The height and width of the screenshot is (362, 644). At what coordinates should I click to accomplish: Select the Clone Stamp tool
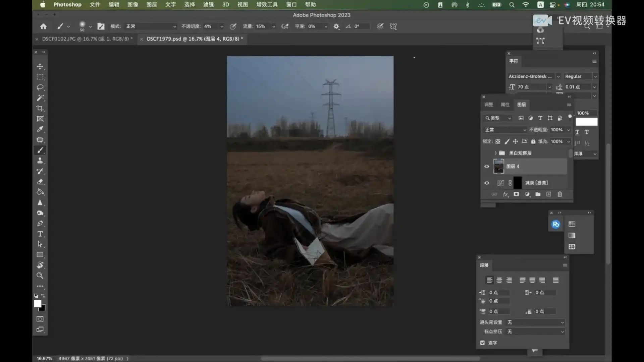coord(40,161)
